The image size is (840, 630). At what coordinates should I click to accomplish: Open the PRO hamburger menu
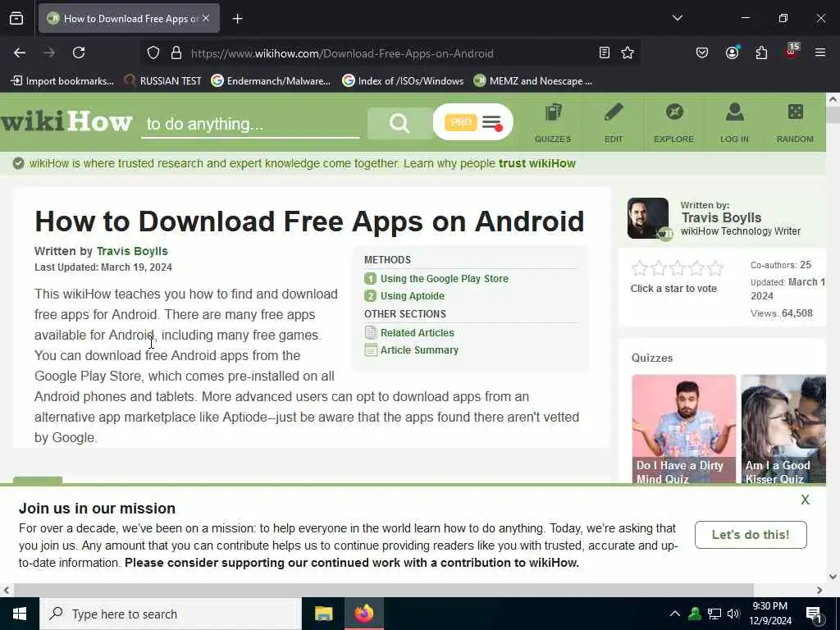click(473, 122)
